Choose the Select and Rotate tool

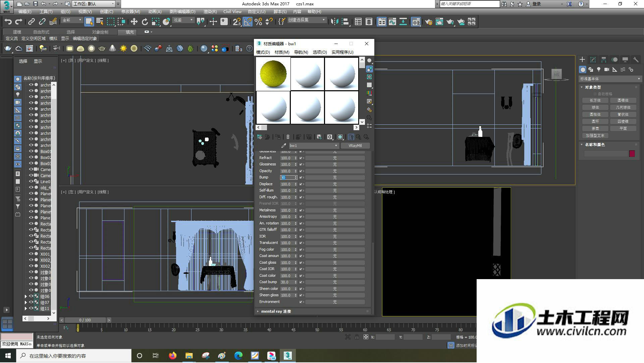pyautogui.click(x=145, y=22)
